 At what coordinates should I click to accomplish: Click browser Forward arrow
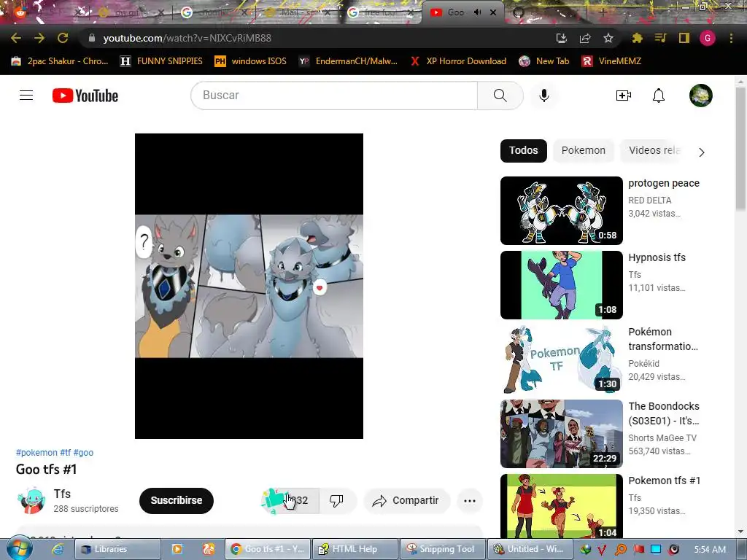[39, 38]
